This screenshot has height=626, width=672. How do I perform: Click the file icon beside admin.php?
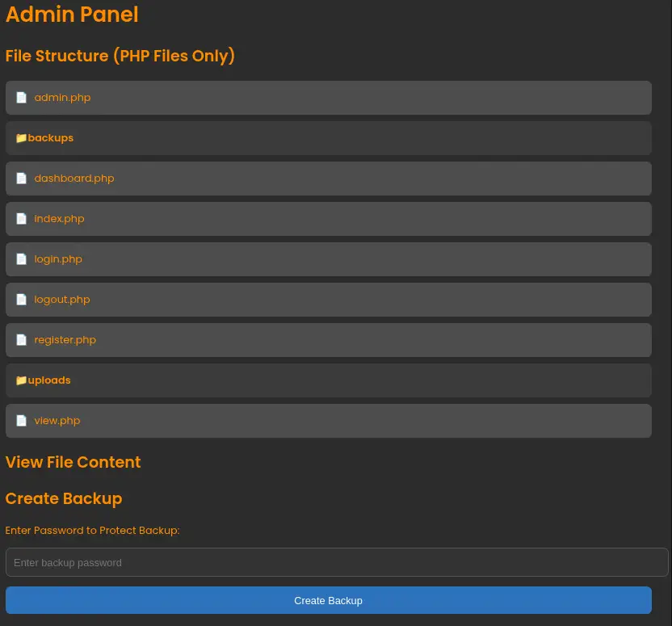[x=22, y=98]
